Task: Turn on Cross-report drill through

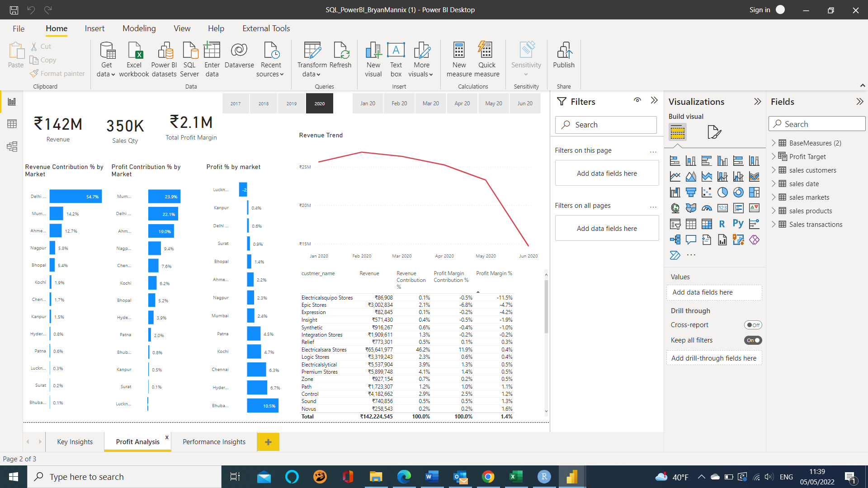Action: click(x=753, y=325)
